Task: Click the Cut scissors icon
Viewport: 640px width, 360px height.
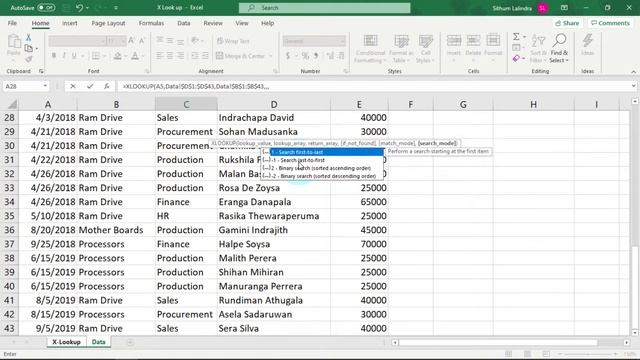Action: coord(29,38)
